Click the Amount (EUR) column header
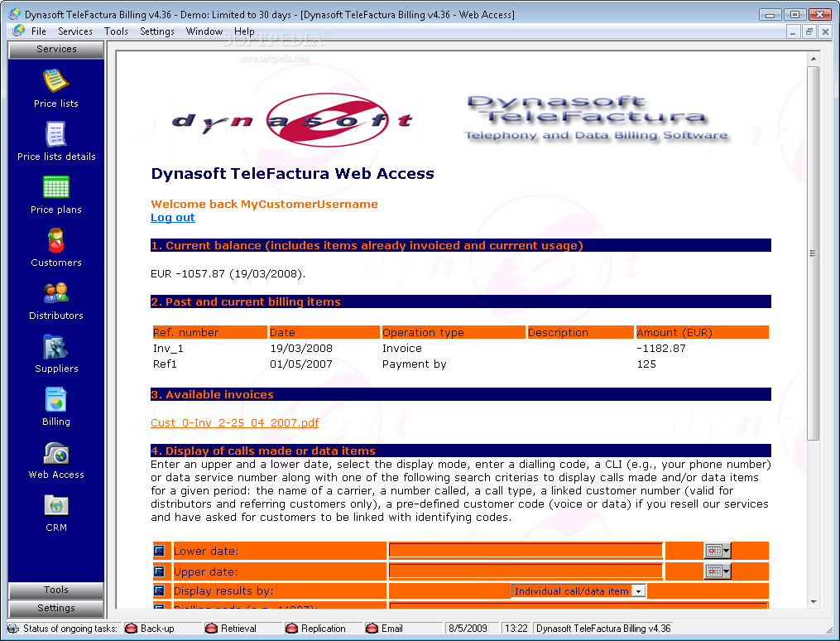840x641 pixels. (x=702, y=332)
